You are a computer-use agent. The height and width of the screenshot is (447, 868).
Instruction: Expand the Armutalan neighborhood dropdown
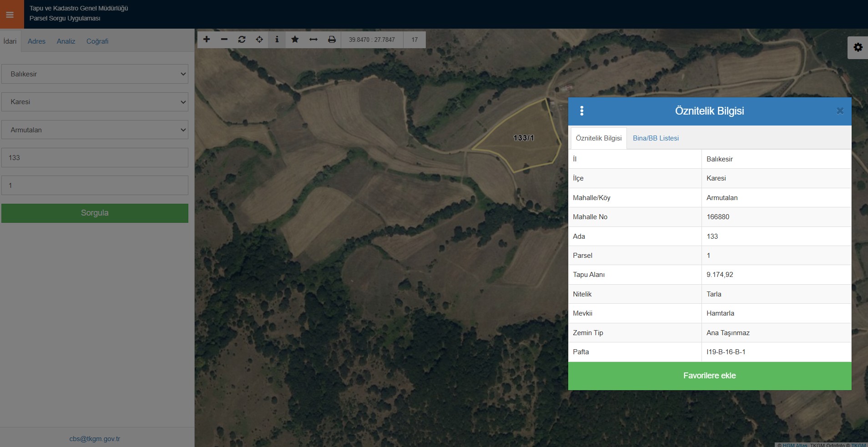95,130
